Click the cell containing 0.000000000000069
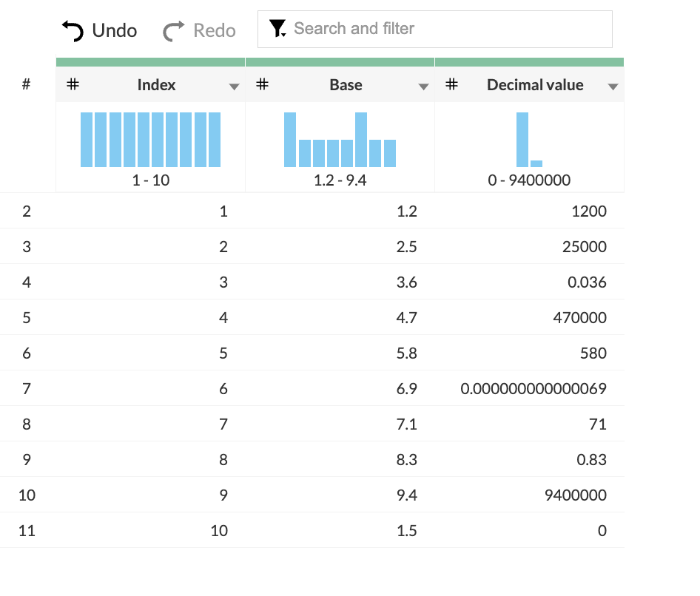Screen dimensions: 700x596 point(533,388)
